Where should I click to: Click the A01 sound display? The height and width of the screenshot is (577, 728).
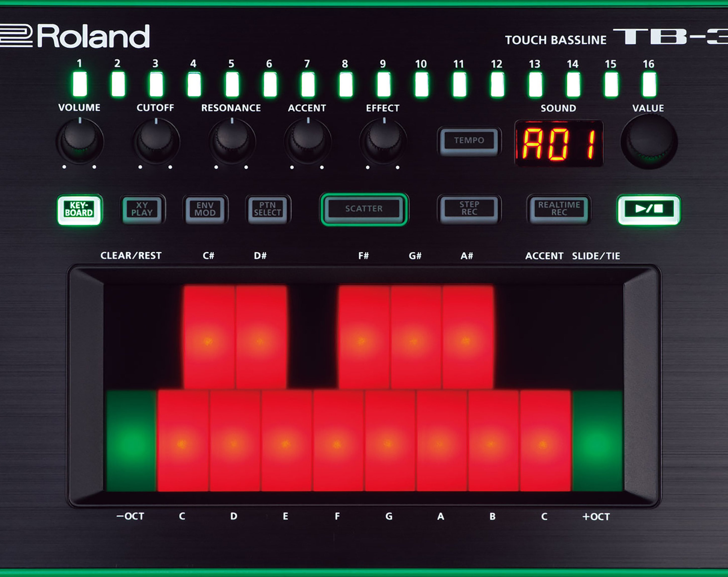click(559, 144)
